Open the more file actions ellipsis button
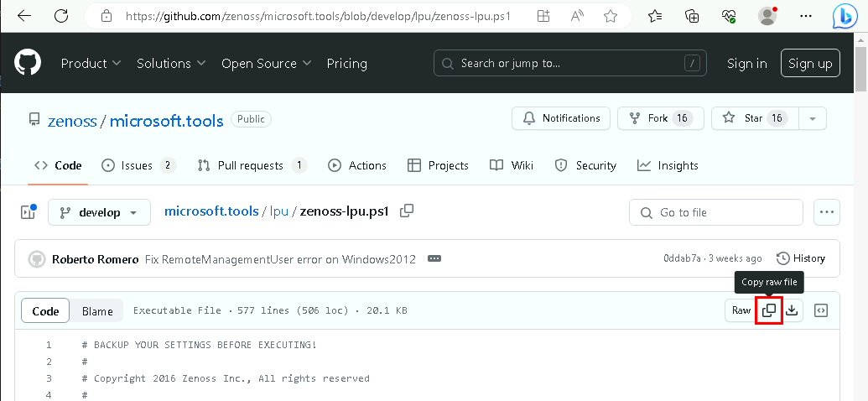The height and width of the screenshot is (401, 868). click(828, 212)
